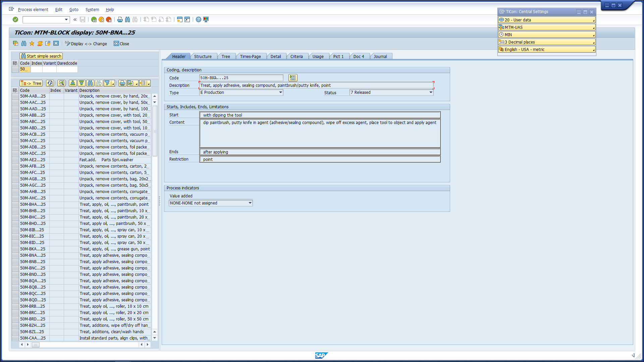Click the green Back arrow icon
Screen dimensions: 644x362
[94, 19]
